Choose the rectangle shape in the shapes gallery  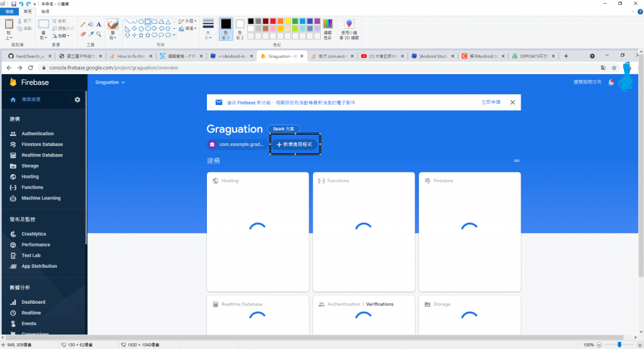point(148,22)
